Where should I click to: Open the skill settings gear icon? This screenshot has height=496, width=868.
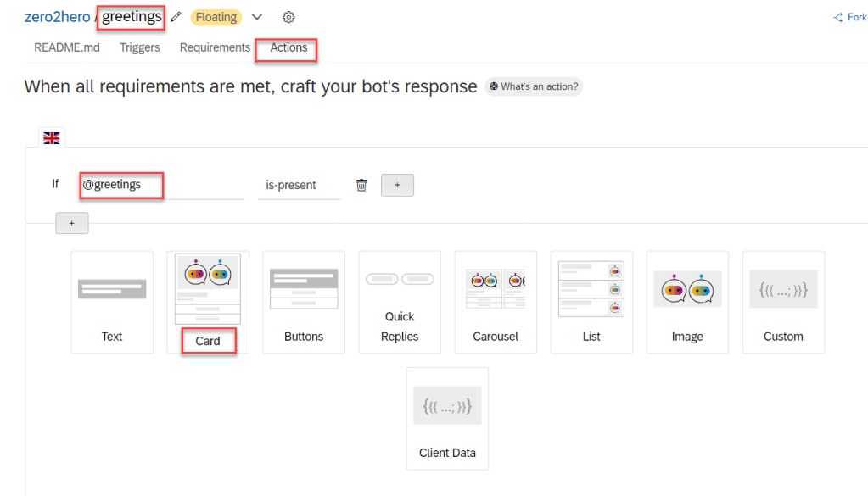pos(288,17)
